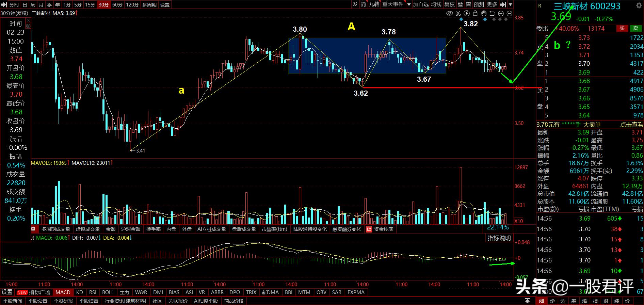Toggle the eye visibility icon above the chart
Screen dimensions: 644x305
[x=450, y=14]
